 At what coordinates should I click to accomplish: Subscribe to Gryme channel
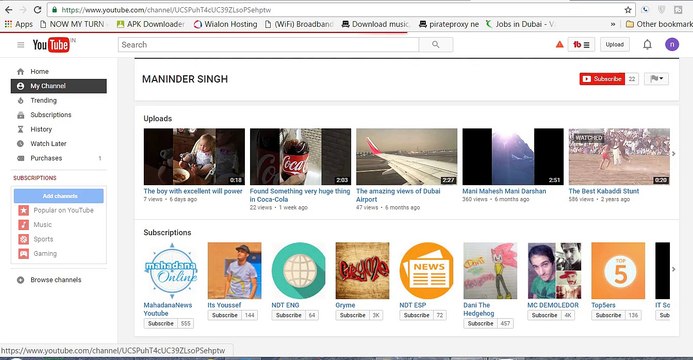(x=352, y=315)
